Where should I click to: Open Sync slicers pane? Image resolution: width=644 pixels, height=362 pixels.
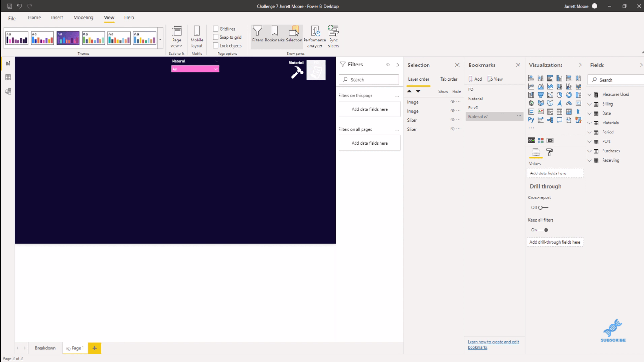point(333,37)
